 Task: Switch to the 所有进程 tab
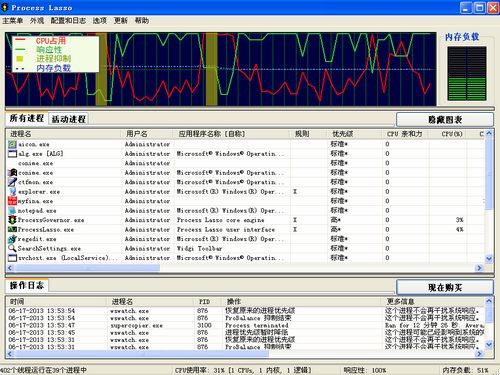[27, 118]
